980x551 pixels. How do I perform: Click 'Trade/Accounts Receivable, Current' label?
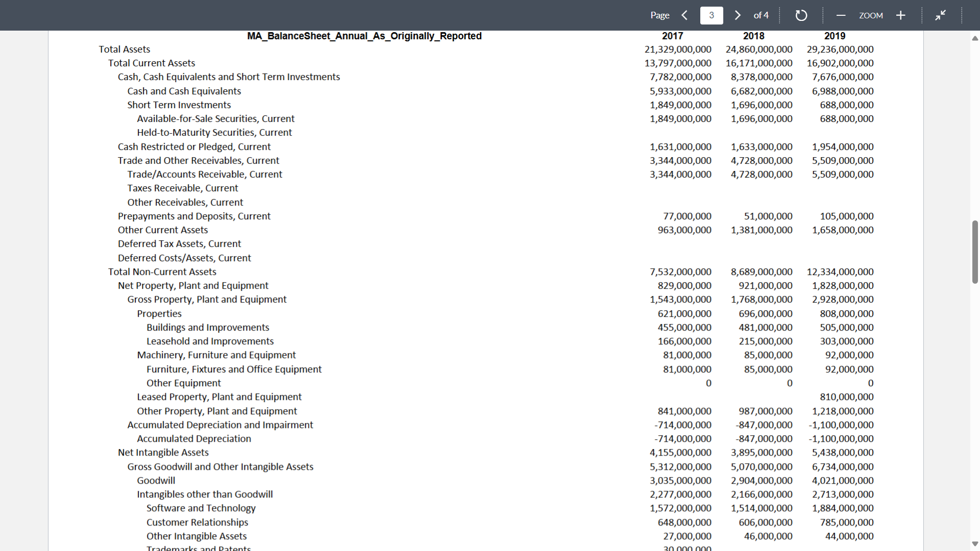click(x=205, y=174)
